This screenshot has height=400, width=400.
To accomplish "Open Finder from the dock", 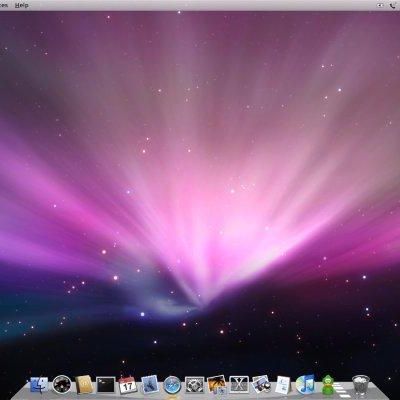I will click(x=39, y=385).
